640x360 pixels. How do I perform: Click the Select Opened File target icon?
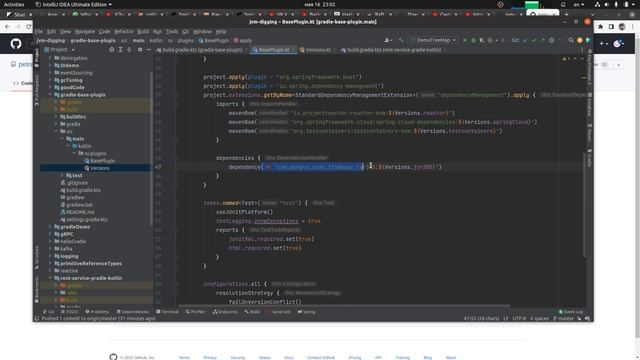[x=112, y=49]
